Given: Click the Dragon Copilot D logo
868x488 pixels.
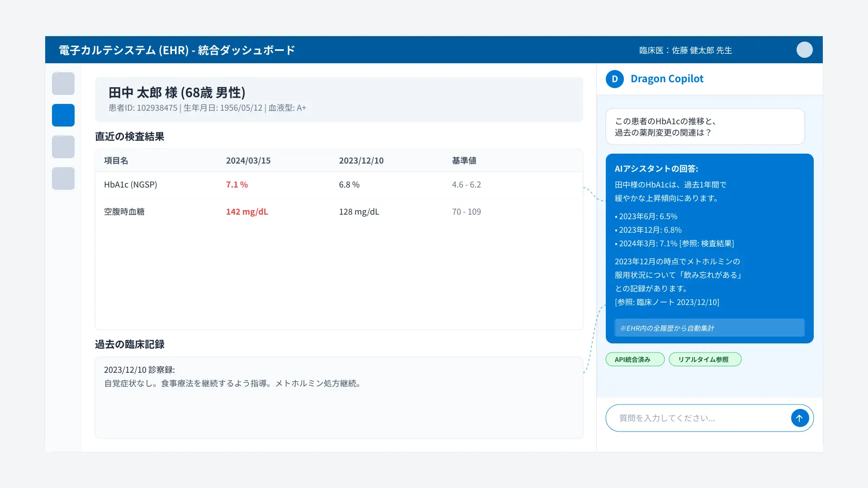Looking at the screenshot, I should pos(614,79).
